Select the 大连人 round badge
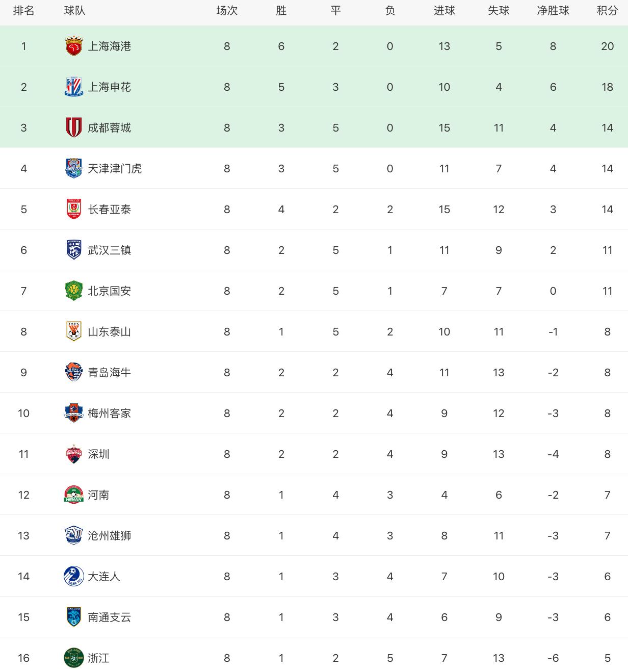Screen dimensions: 628x672 tap(74, 577)
